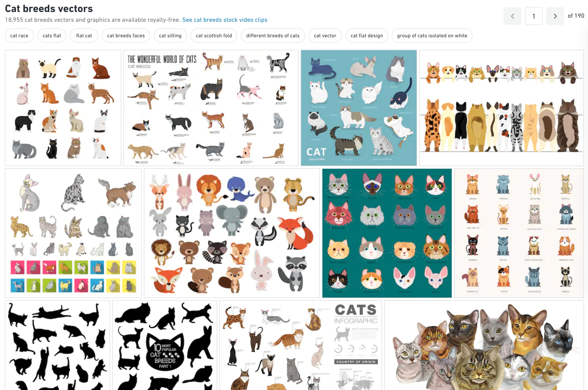Viewport: 588px width, 390px height.
Task: Open the cartoon woodland animals thumbnail
Action: tap(232, 233)
